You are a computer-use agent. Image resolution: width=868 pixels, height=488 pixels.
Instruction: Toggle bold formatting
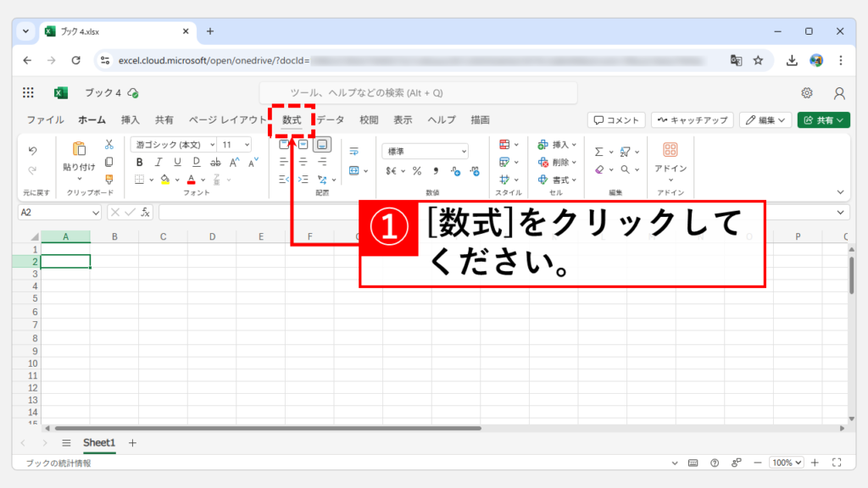pos(139,162)
